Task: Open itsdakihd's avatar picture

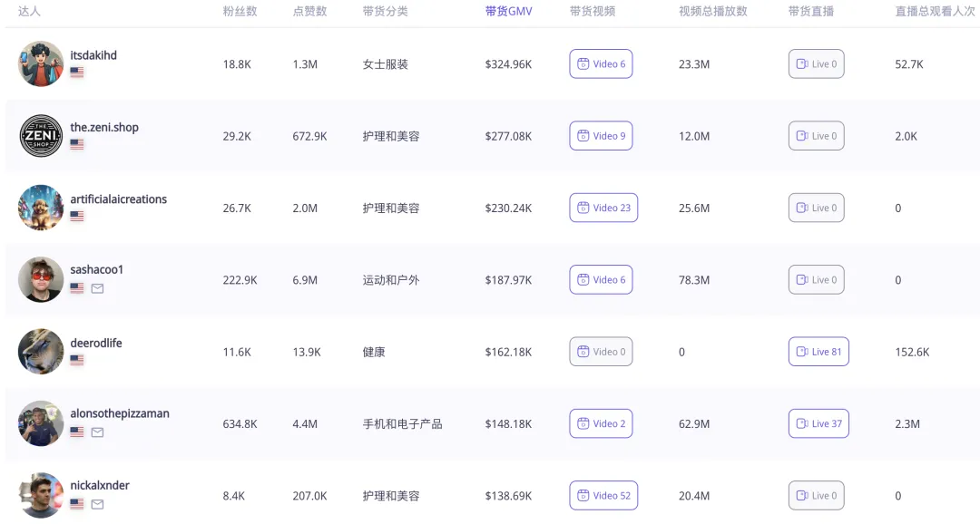Action: 41,63
